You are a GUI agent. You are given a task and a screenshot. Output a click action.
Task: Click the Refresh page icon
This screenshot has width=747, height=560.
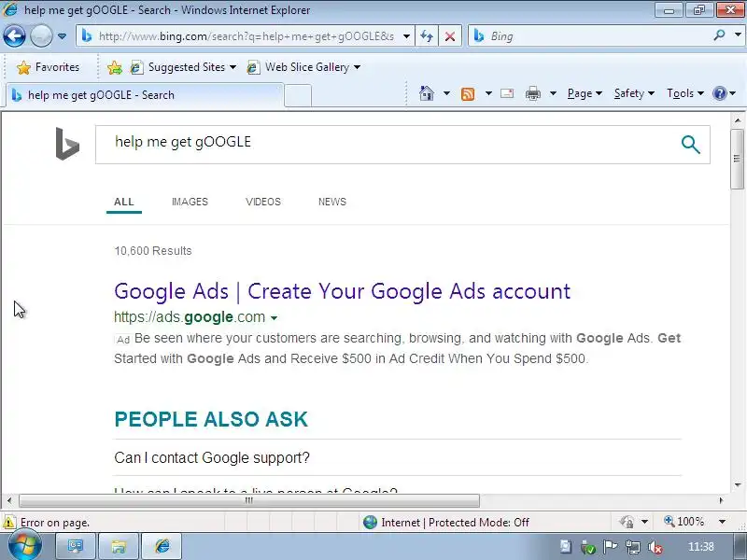427,36
